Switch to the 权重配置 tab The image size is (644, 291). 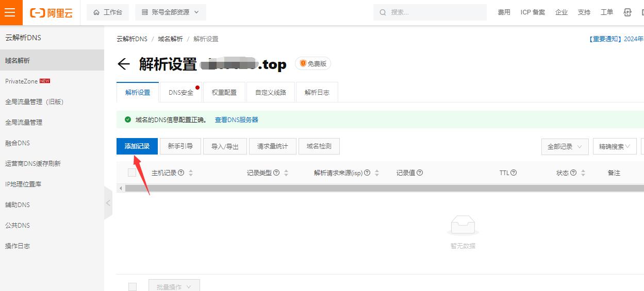(224, 92)
